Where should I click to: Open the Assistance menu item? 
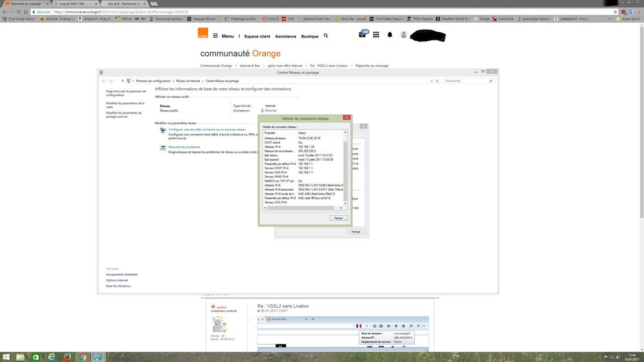[x=286, y=36]
